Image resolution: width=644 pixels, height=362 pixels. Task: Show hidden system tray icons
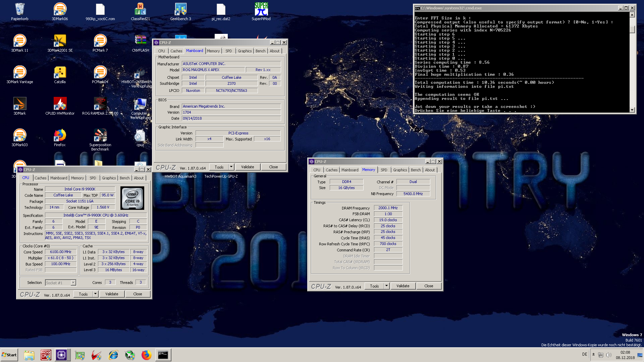(x=593, y=355)
